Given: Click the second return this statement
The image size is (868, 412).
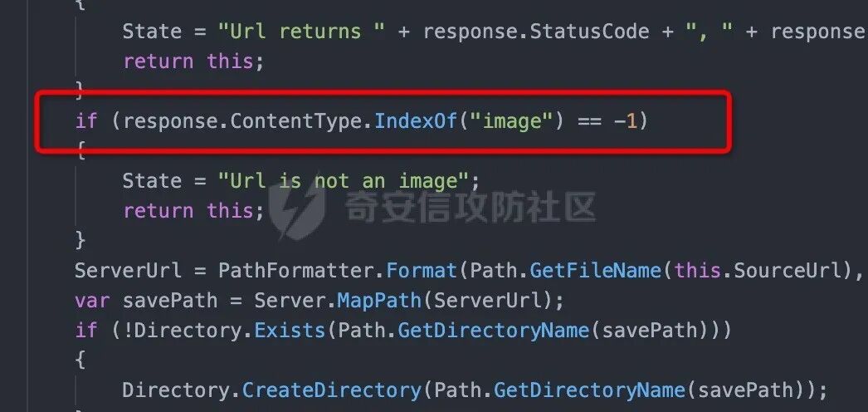Looking at the screenshot, I should [193, 210].
